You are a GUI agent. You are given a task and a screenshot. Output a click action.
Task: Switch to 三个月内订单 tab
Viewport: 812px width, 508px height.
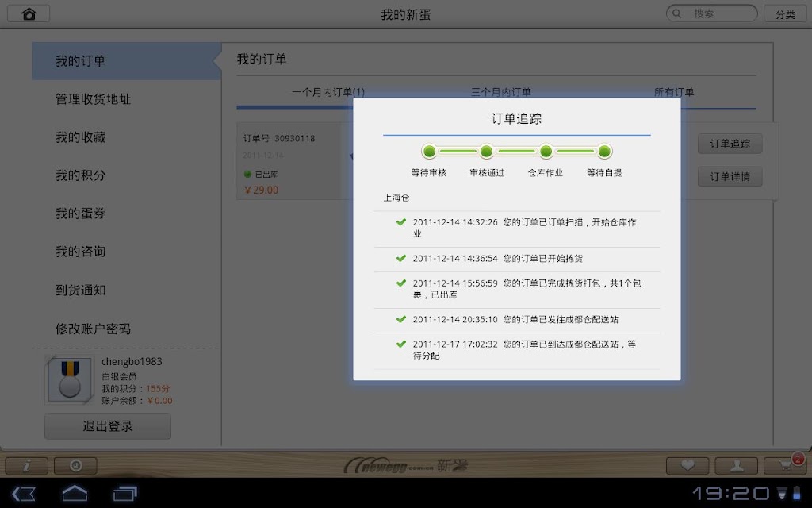coord(501,92)
